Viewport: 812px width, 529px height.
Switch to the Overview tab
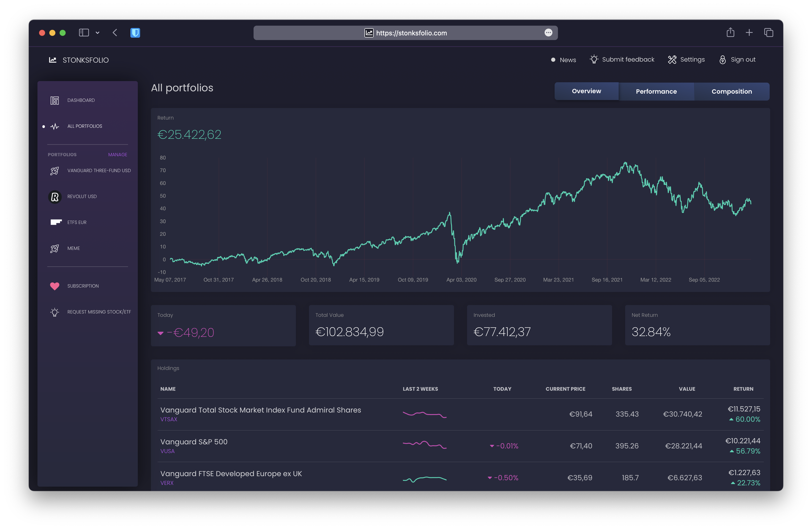(x=586, y=91)
